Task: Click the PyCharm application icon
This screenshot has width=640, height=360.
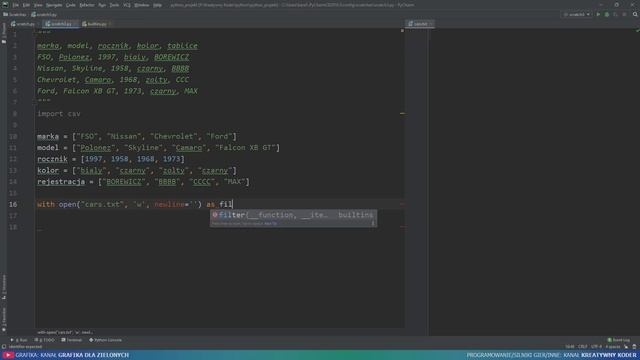Action: [5, 5]
